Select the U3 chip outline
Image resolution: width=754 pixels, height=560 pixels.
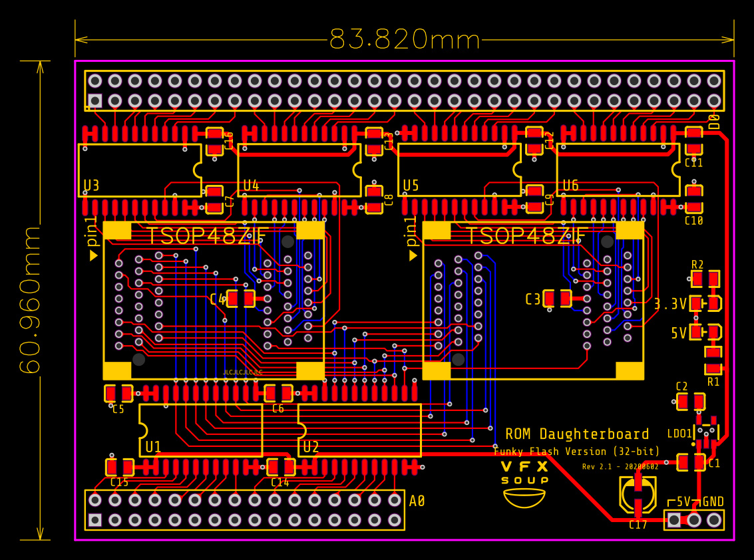[139, 170]
